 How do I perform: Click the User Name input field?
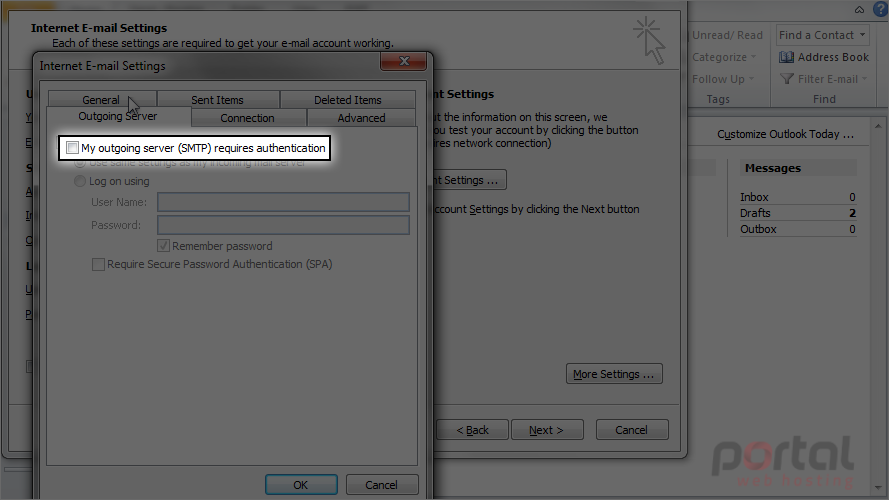click(x=283, y=202)
